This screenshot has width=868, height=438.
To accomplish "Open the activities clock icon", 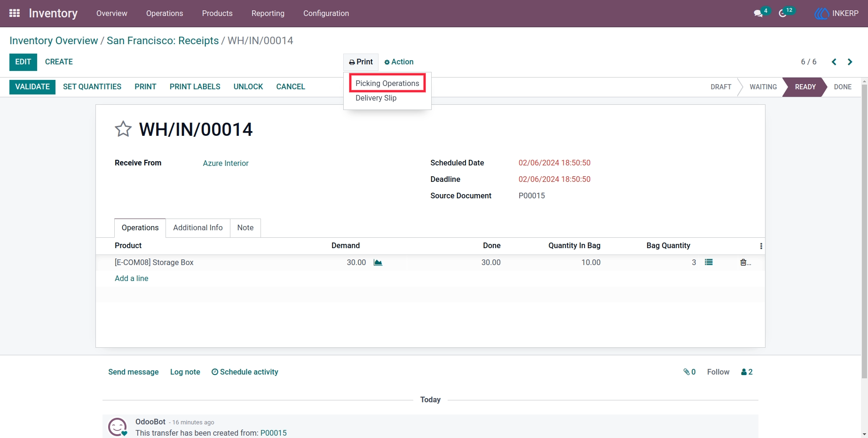I will pyautogui.click(x=782, y=13).
